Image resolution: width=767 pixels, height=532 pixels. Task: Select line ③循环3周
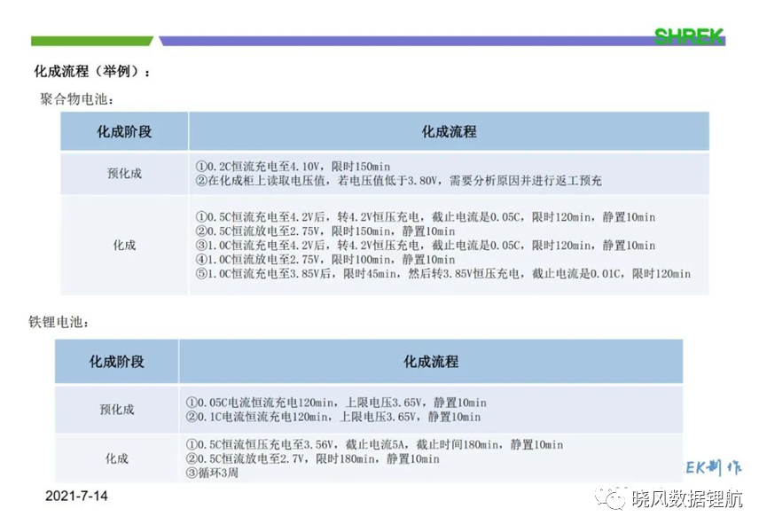(x=212, y=473)
